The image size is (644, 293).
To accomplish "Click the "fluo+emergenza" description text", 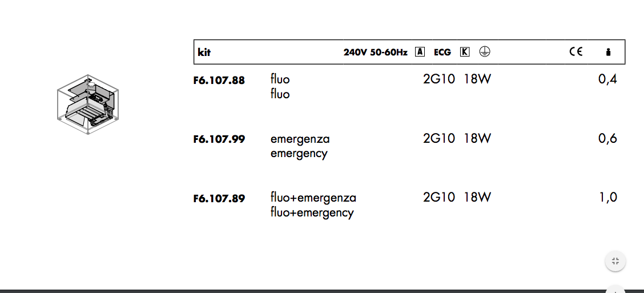I will (313, 198).
